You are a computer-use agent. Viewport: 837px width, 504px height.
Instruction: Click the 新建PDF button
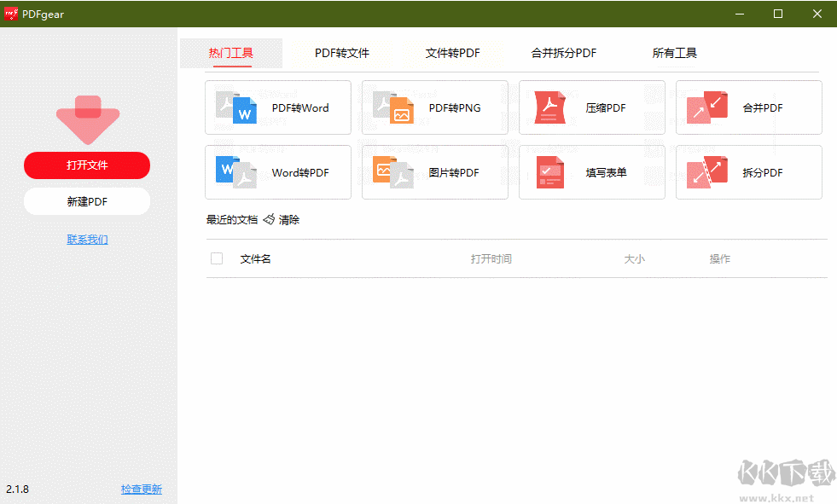(x=87, y=201)
